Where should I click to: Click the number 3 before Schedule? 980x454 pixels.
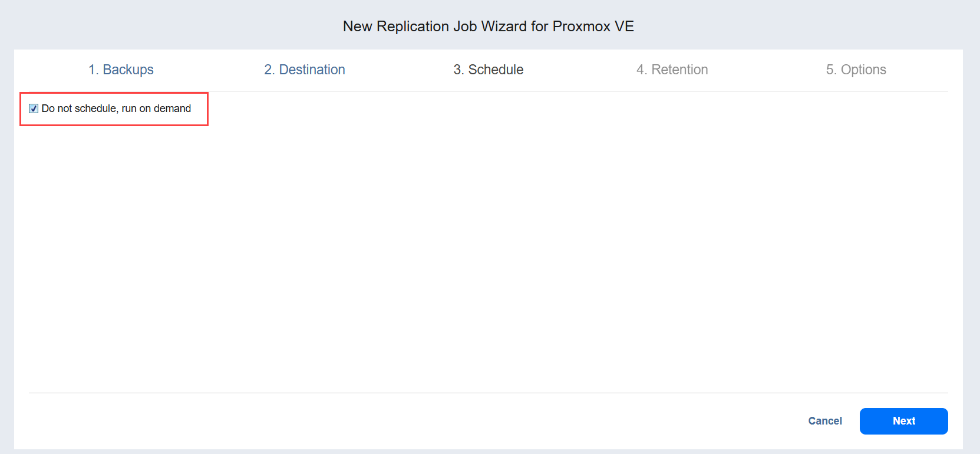pos(458,70)
